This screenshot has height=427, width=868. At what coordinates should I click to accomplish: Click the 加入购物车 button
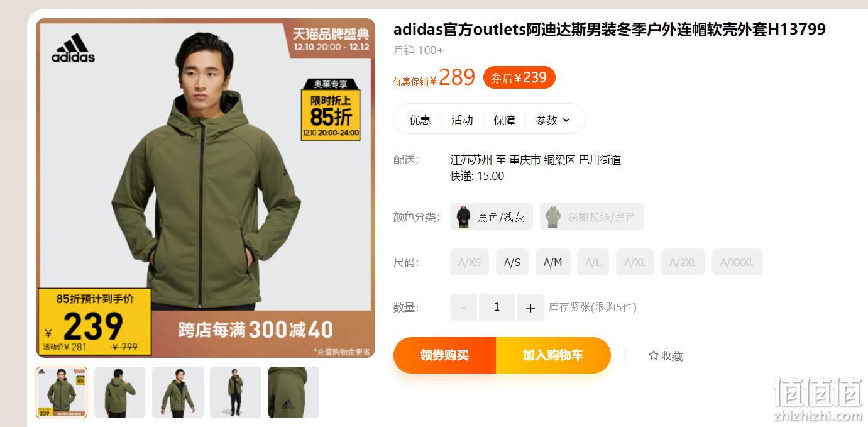[553, 355]
